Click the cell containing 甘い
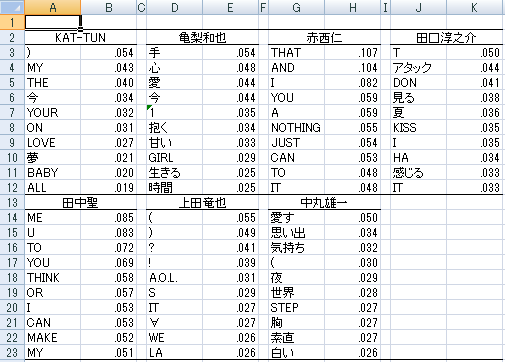 (174, 142)
